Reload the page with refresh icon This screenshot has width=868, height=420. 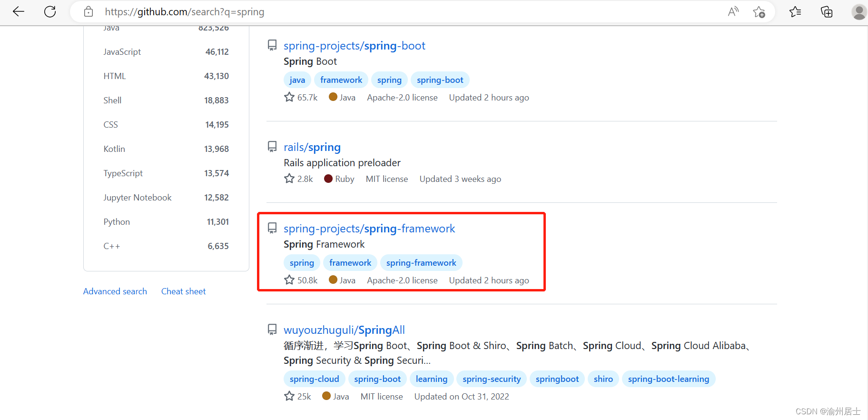(50, 11)
